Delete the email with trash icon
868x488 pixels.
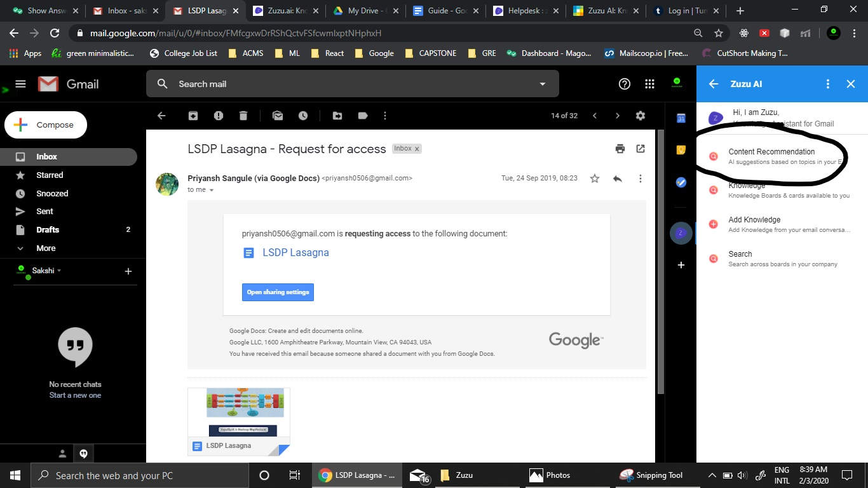click(243, 116)
